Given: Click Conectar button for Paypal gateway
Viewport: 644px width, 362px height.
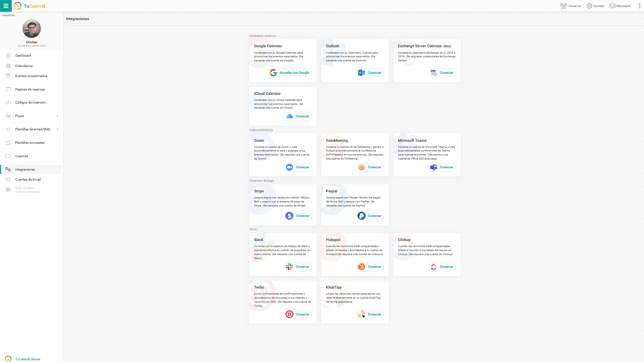Looking at the screenshot, I should pyautogui.click(x=370, y=216).
